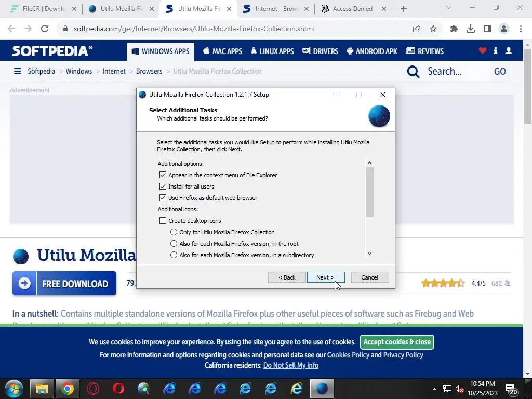Image resolution: width=532 pixels, height=399 pixels.
Task: Go forward in browser history
Action: click(28, 29)
